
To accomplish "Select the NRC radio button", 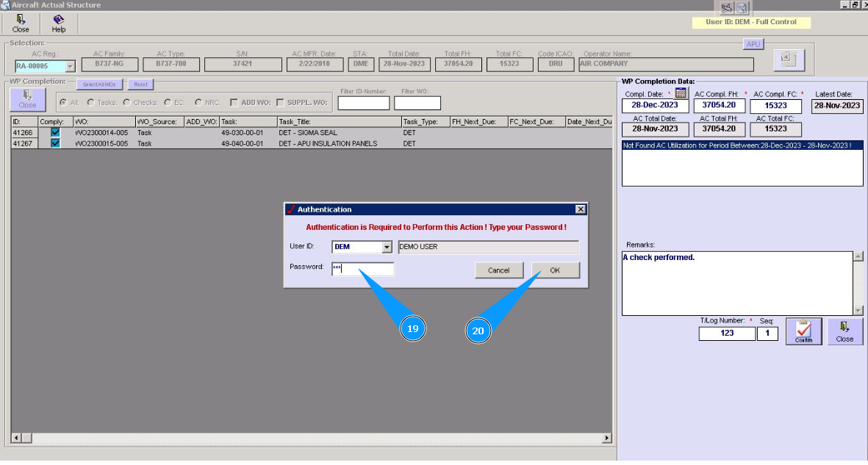I will coord(198,102).
